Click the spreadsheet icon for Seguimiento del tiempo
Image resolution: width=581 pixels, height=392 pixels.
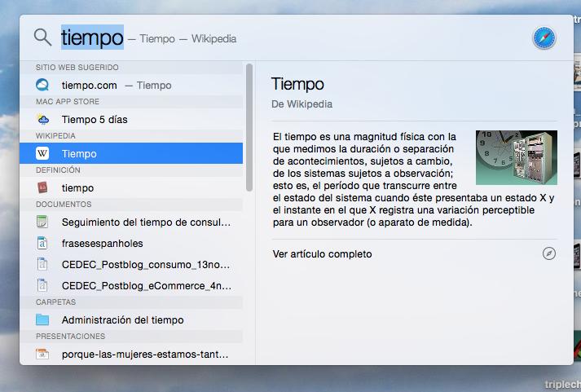click(x=43, y=222)
